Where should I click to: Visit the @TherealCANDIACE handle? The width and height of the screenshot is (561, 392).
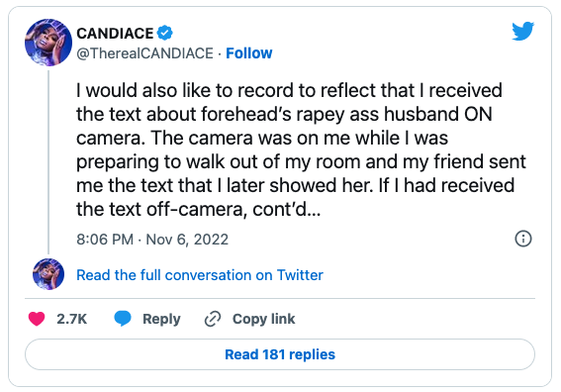click(144, 53)
